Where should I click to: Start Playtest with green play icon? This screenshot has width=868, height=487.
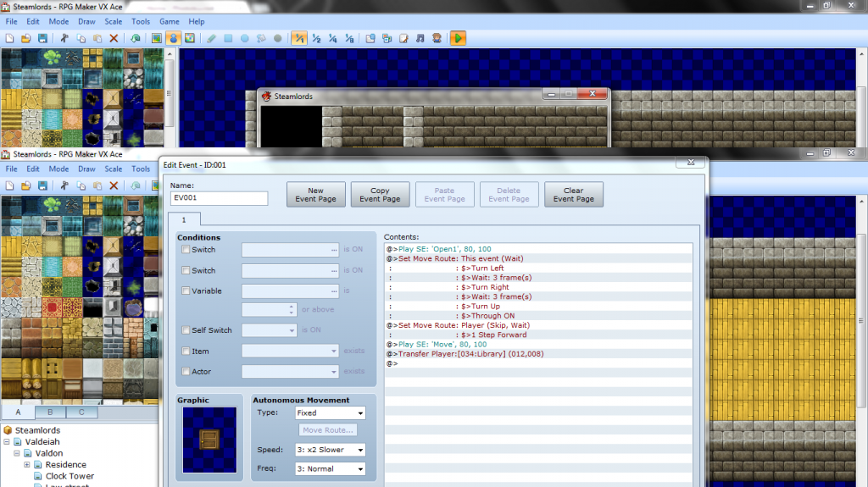pos(458,38)
